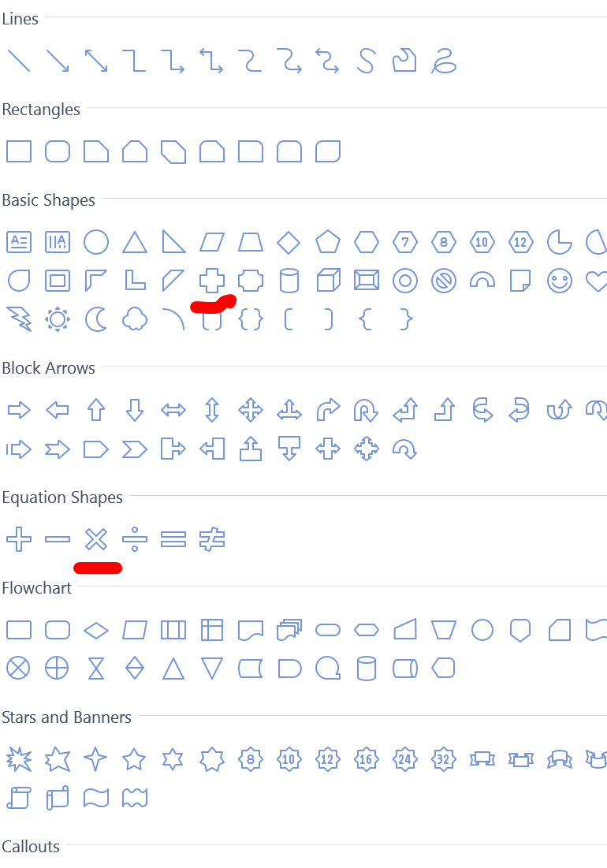Choose the multiplication sign in Equation Shapes

96,539
